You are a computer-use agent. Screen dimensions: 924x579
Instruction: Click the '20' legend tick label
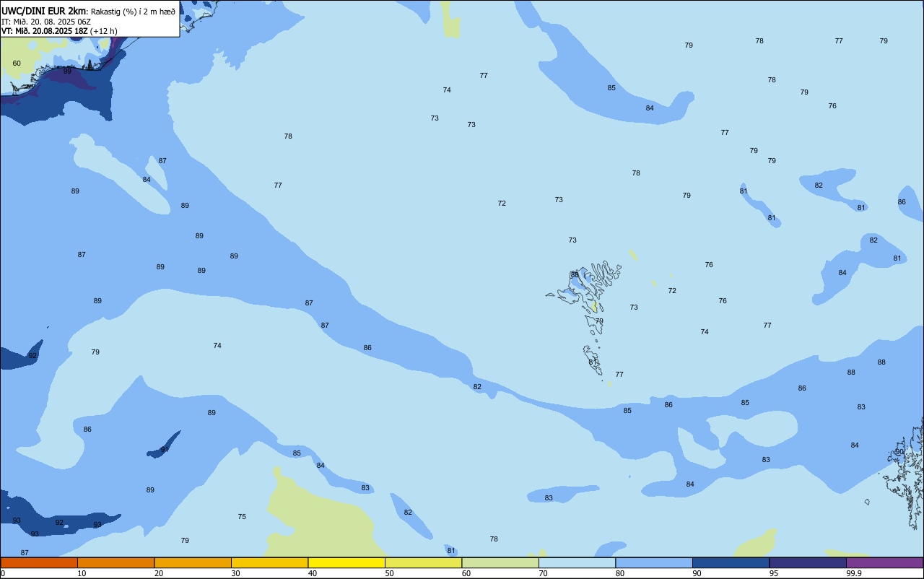(159, 573)
